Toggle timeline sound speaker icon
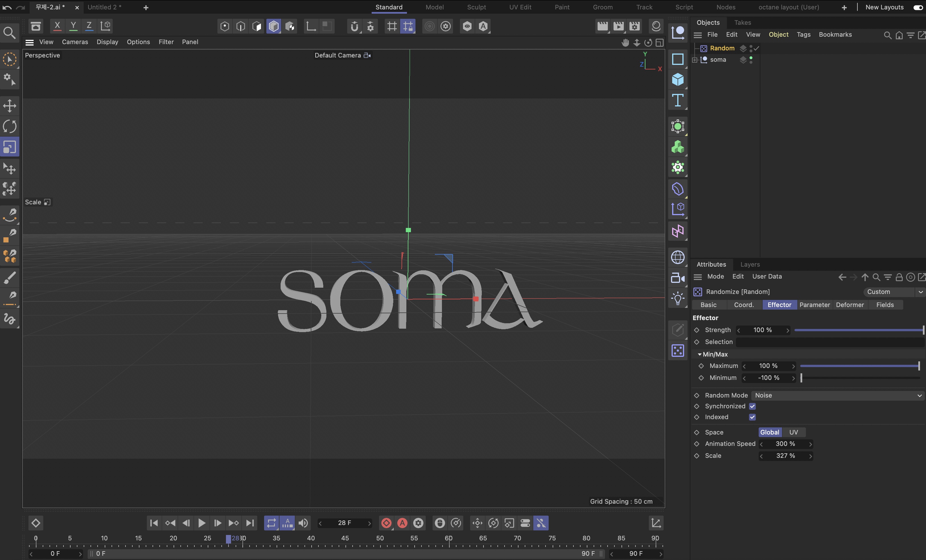 [303, 523]
